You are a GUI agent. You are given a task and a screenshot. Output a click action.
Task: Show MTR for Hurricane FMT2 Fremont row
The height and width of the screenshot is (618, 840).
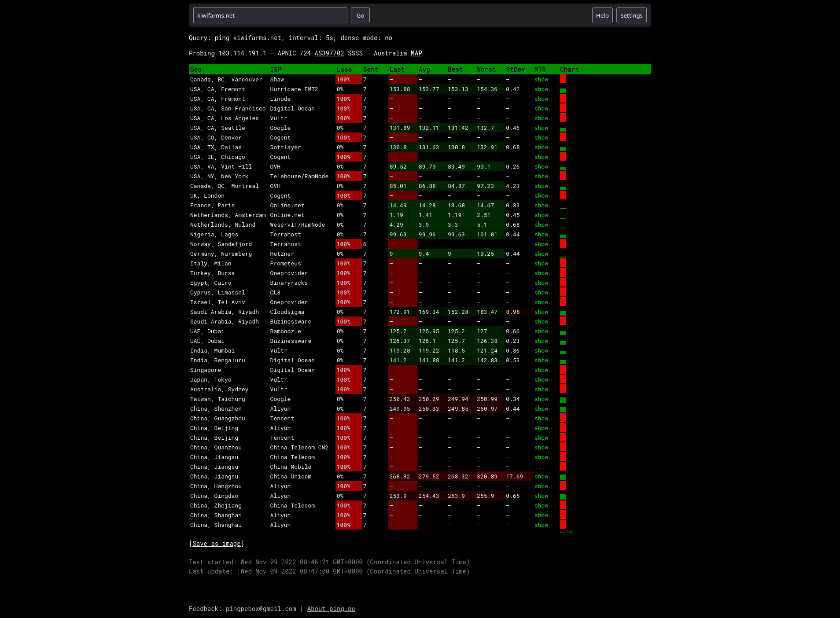541,89
